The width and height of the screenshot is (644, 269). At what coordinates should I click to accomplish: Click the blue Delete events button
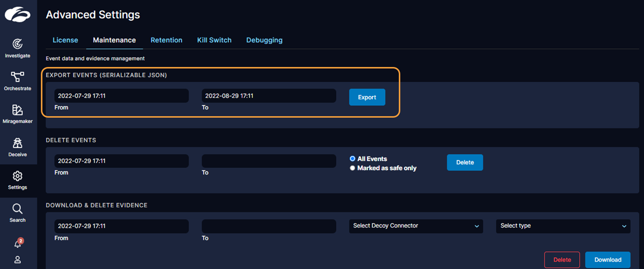click(465, 162)
